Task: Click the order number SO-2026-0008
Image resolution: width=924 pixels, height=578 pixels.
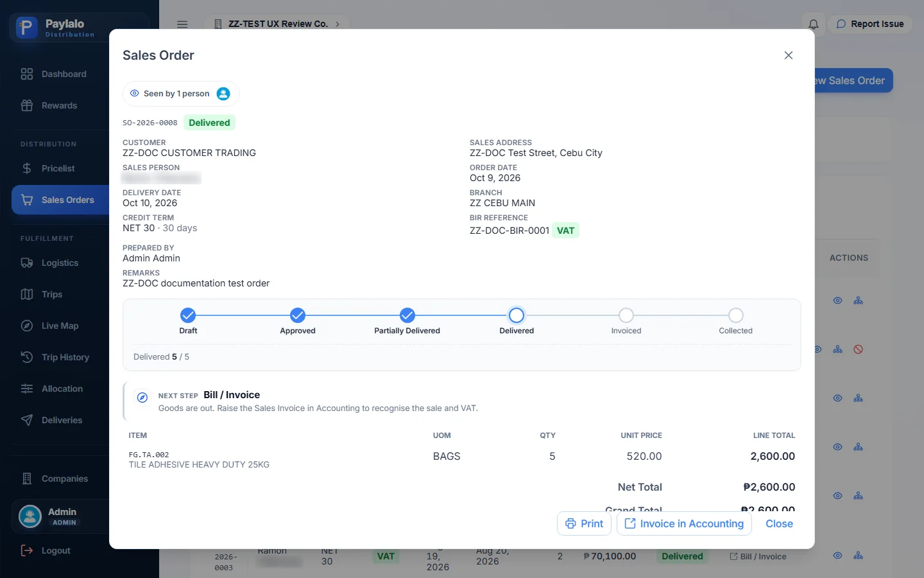Action: tap(150, 123)
